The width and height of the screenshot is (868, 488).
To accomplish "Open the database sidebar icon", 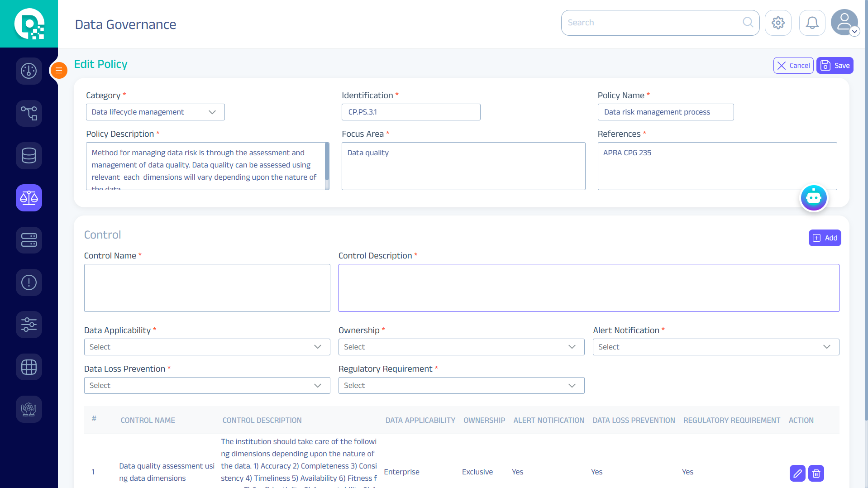I will (x=29, y=156).
